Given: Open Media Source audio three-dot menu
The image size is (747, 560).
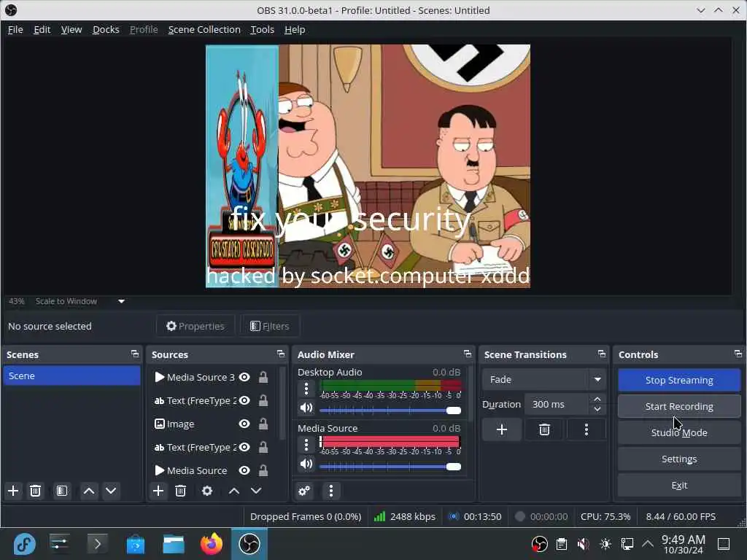Looking at the screenshot, I should (306, 445).
